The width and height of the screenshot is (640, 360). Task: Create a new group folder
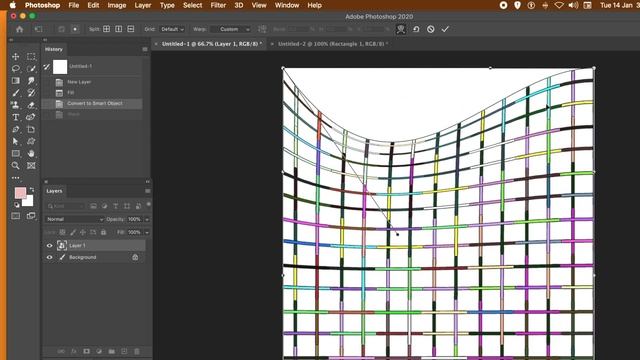click(x=111, y=351)
